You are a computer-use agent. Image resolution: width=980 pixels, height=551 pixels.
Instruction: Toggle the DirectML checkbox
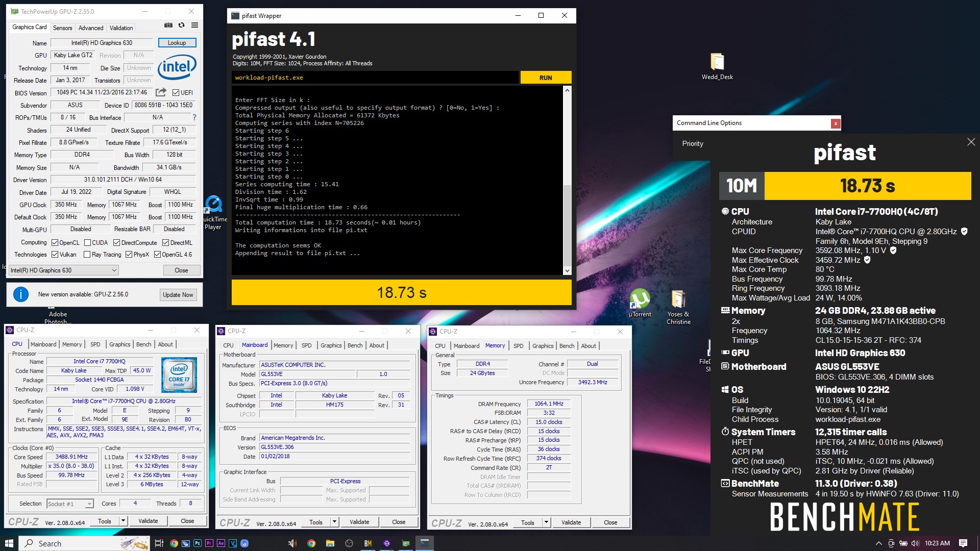165,243
